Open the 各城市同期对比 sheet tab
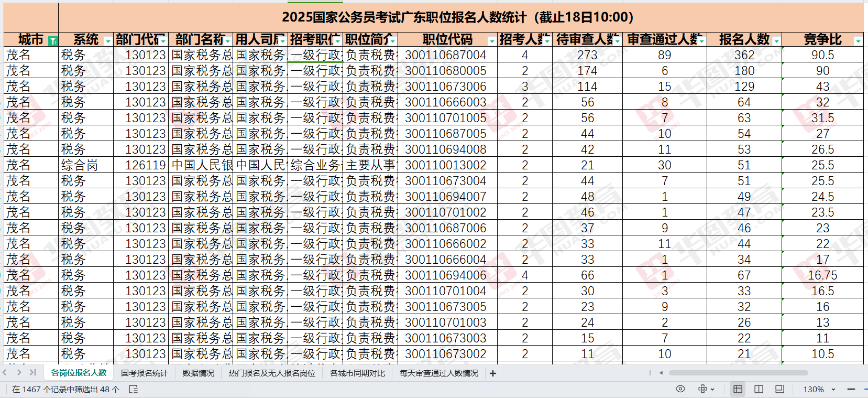 (358, 373)
